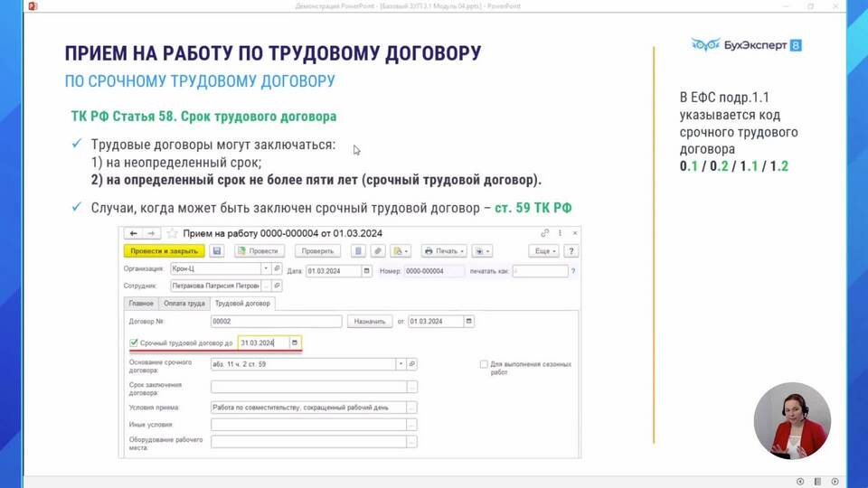Click the "Назначить" button
The width and height of the screenshot is (868, 488).
tap(370, 321)
